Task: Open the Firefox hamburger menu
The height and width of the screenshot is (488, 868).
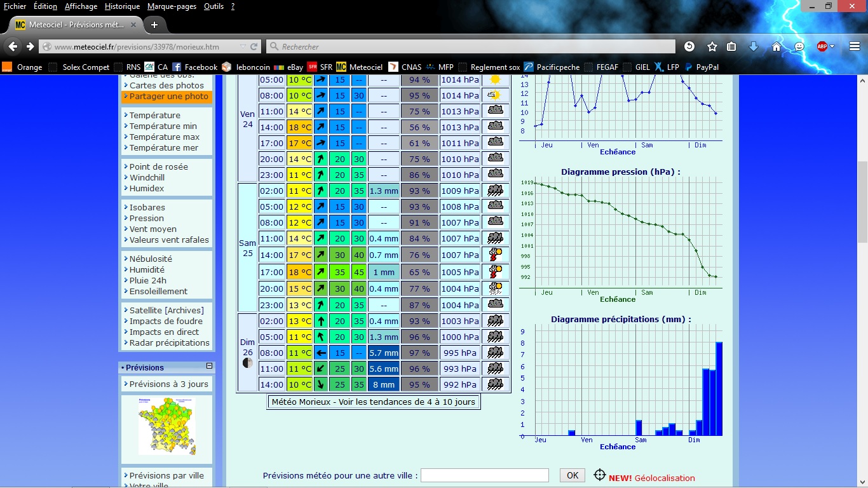Action: click(855, 46)
